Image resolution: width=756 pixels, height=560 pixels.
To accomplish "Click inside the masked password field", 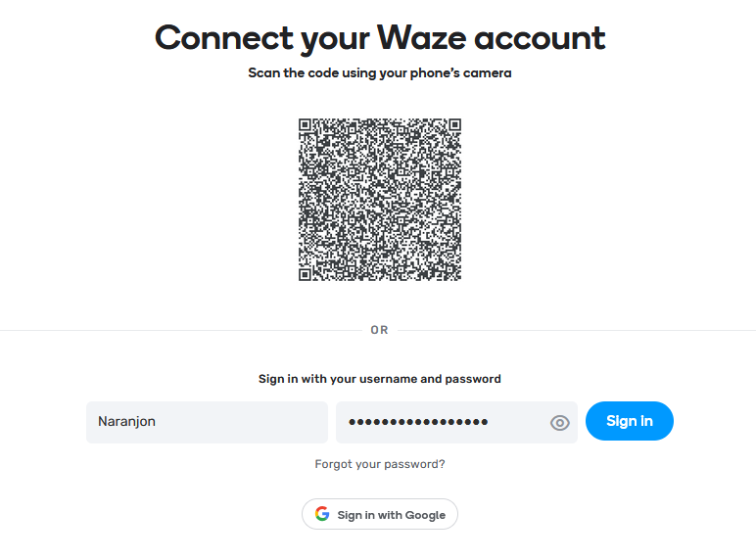I will tap(456, 422).
